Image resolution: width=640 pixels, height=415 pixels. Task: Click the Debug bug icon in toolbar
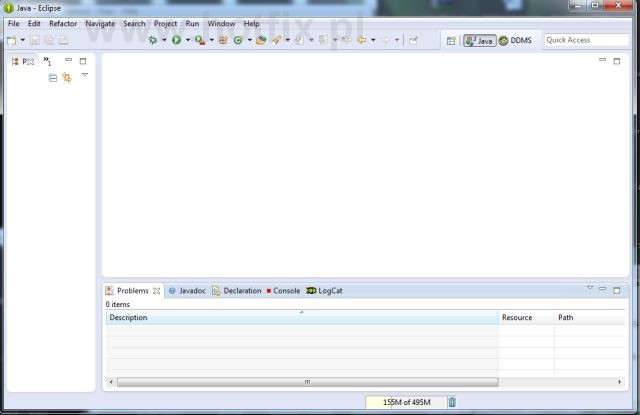coord(153,40)
